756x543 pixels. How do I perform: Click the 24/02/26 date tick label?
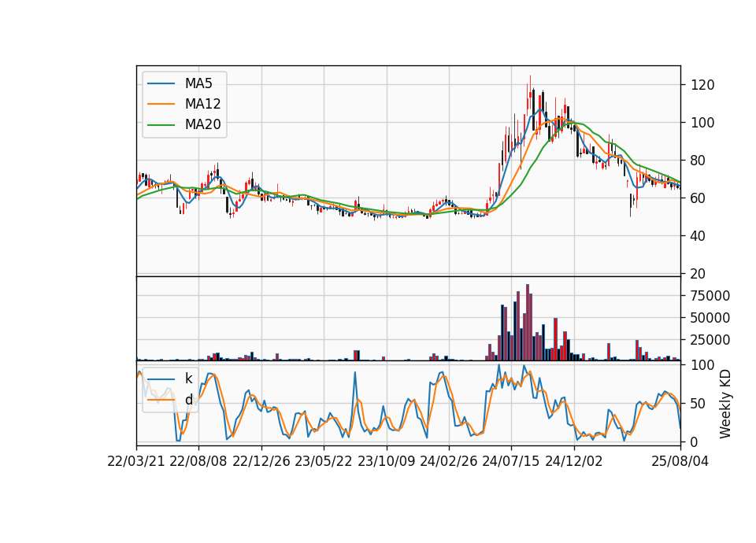(x=448, y=462)
